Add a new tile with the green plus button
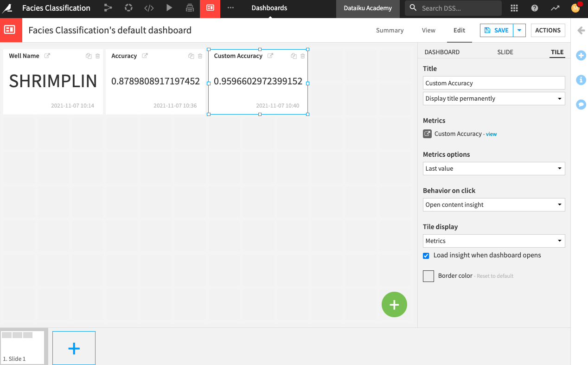 point(394,304)
